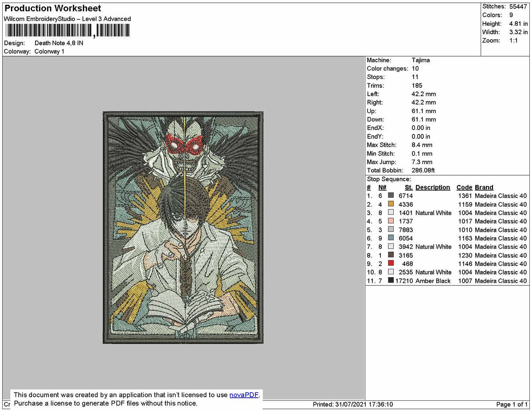
Task: Select the red thread chip for stop 9
Action: coord(391,263)
